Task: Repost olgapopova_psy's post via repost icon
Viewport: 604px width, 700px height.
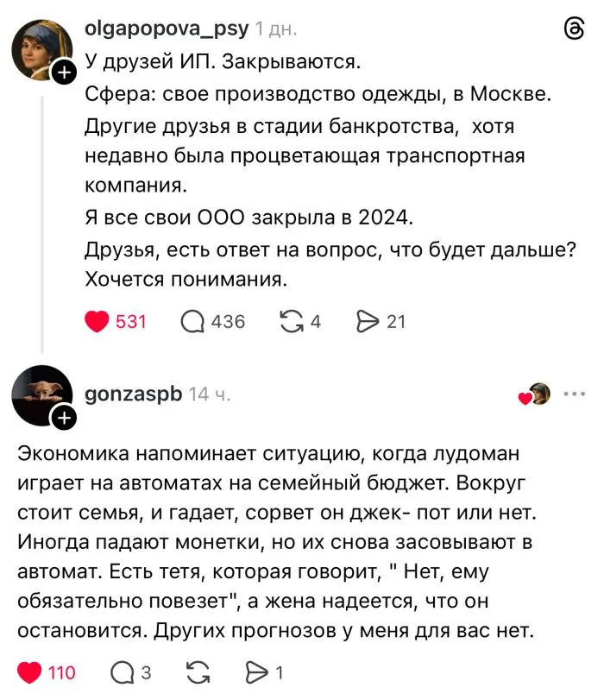Action: tap(294, 320)
